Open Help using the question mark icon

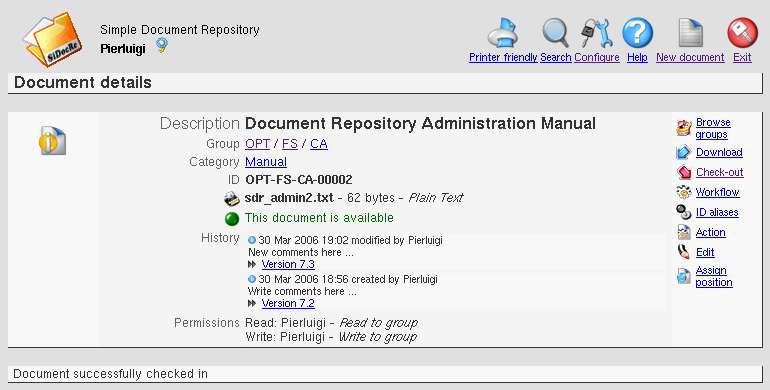637,33
